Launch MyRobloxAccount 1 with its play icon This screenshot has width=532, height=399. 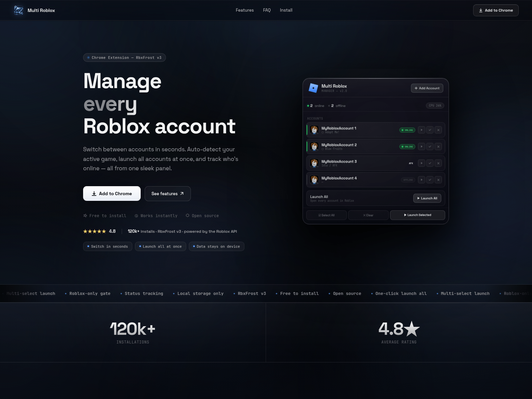coord(422,130)
